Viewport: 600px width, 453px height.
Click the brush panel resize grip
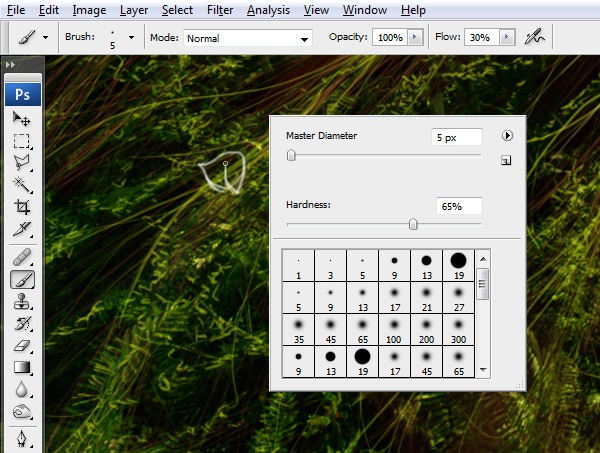point(520,385)
